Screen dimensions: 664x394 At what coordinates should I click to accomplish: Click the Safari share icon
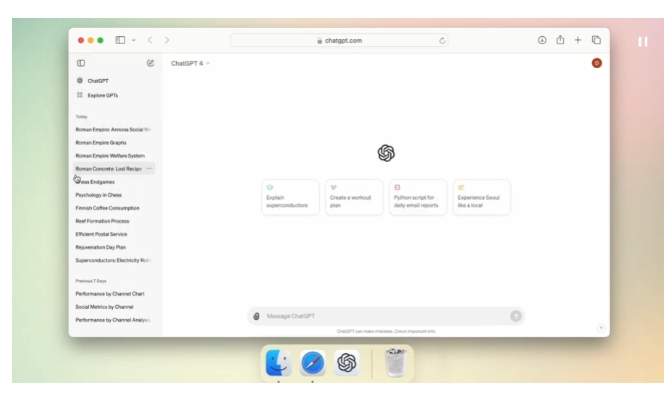560,40
